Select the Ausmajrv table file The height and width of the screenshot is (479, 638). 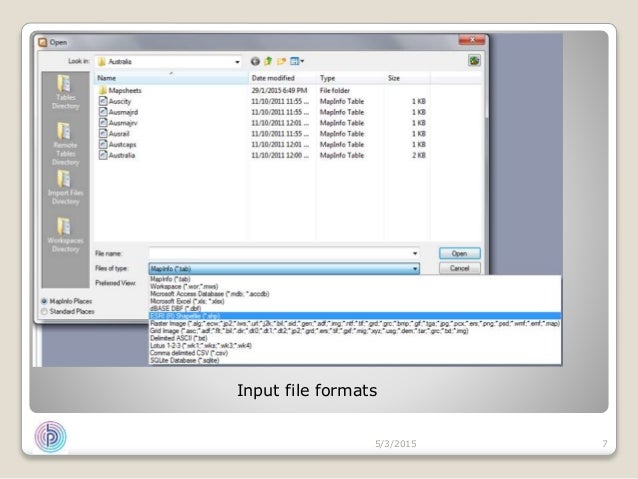pos(118,123)
